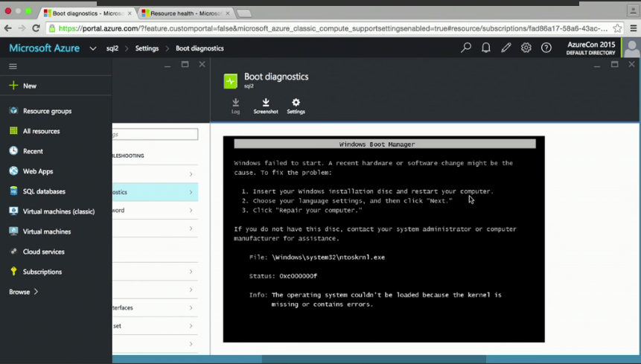Open Subscriptions key icon
641x364 pixels.
(13, 271)
